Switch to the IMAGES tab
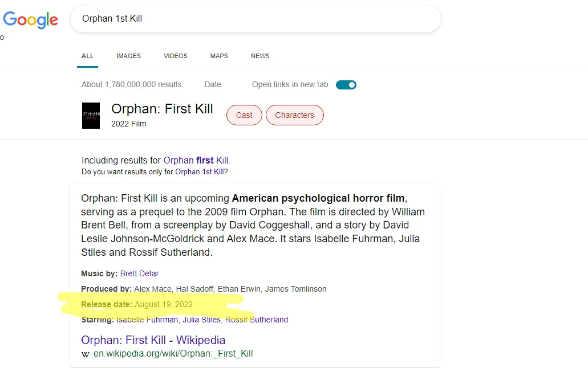The height and width of the screenshot is (368, 588). click(129, 56)
